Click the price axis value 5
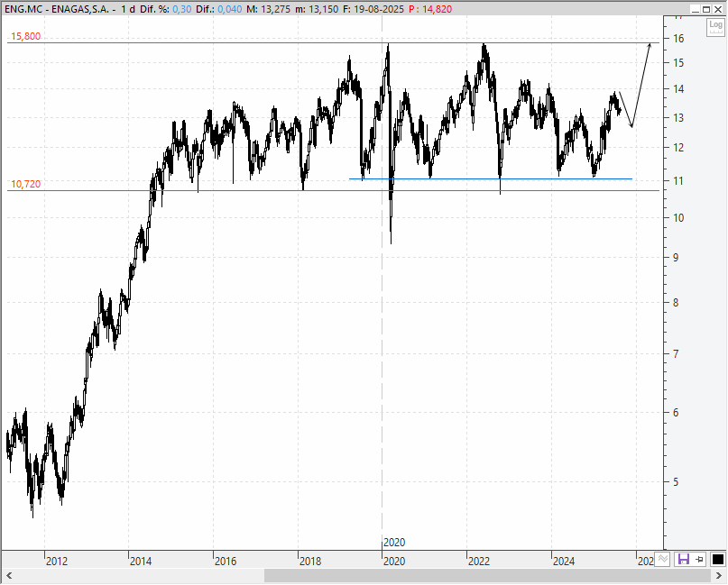The height and width of the screenshot is (585, 728). pyautogui.click(x=676, y=482)
